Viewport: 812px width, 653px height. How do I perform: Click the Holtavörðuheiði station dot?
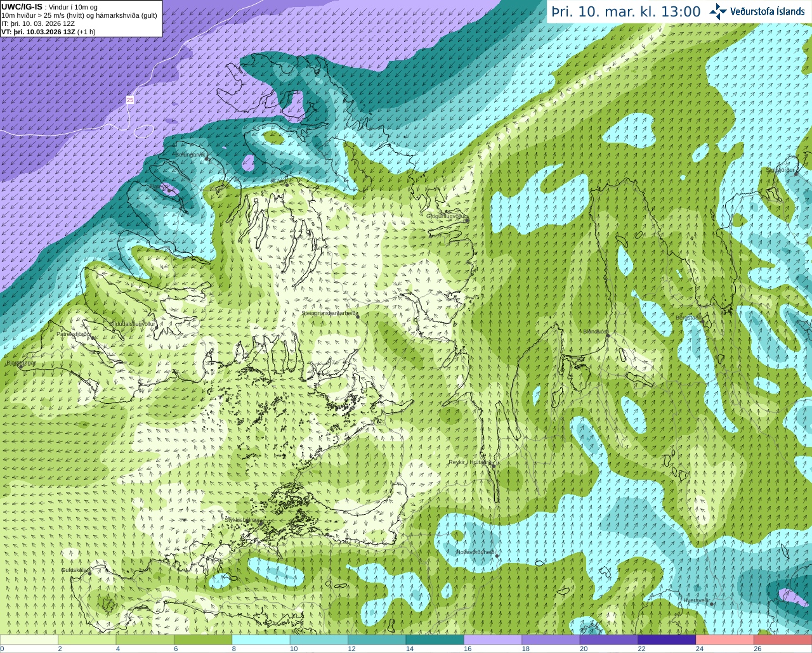click(x=497, y=557)
